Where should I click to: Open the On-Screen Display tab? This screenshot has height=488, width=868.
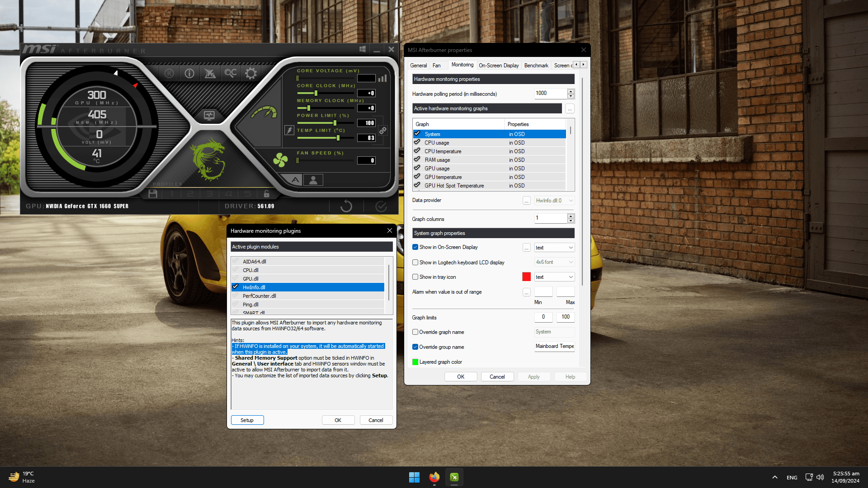click(x=499, y=66)
